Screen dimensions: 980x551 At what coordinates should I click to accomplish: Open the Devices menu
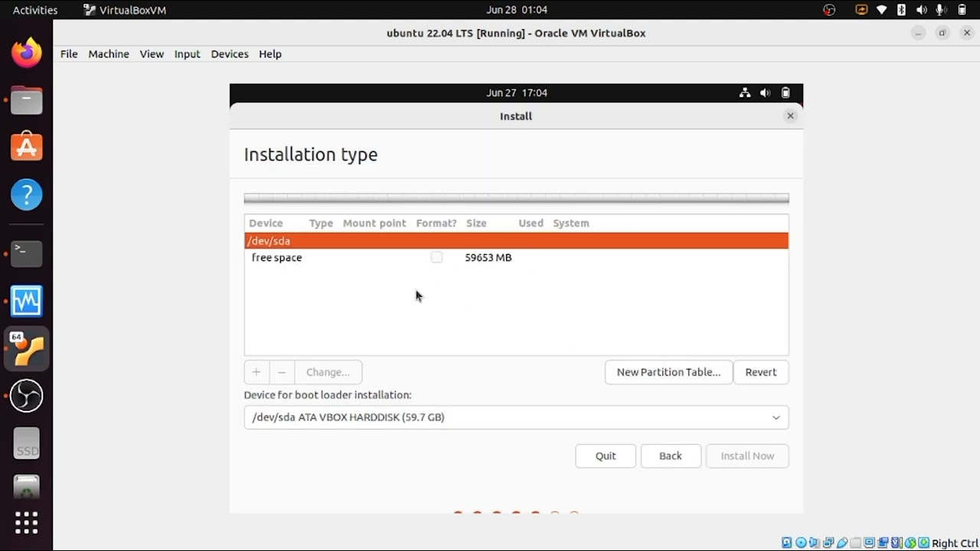[x=230, y=54]
